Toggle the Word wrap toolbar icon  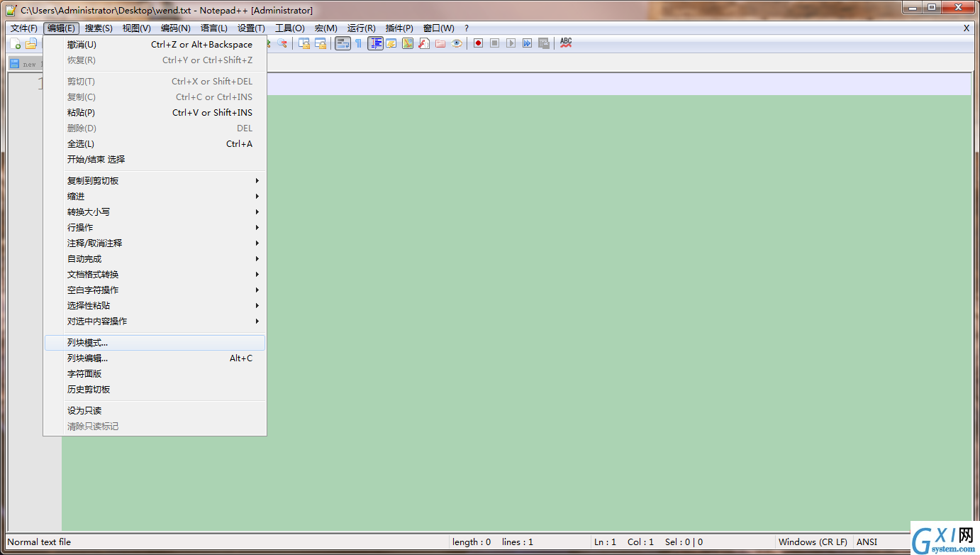click(343, 43)
